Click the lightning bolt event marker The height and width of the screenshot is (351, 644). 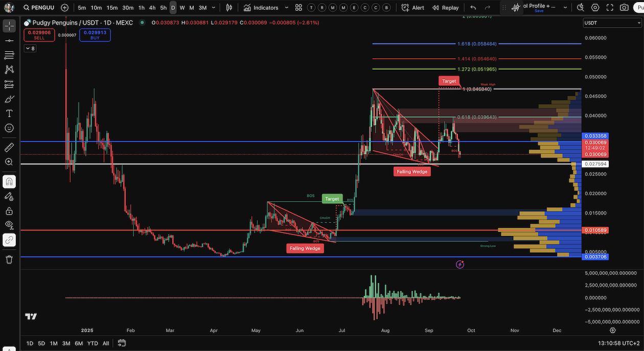click(460, 264)
